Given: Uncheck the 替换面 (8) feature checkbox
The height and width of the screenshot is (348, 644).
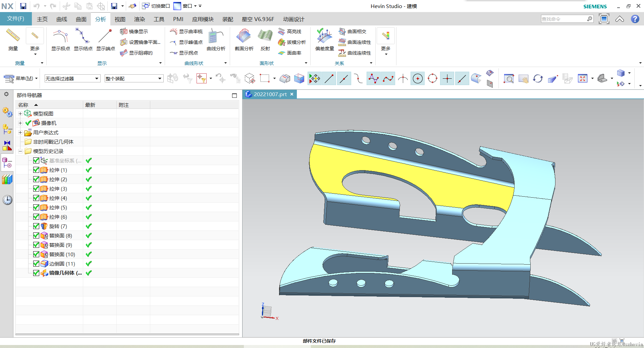Looking at the screenshot, I should pyautogui.click(x=36, y=235).
